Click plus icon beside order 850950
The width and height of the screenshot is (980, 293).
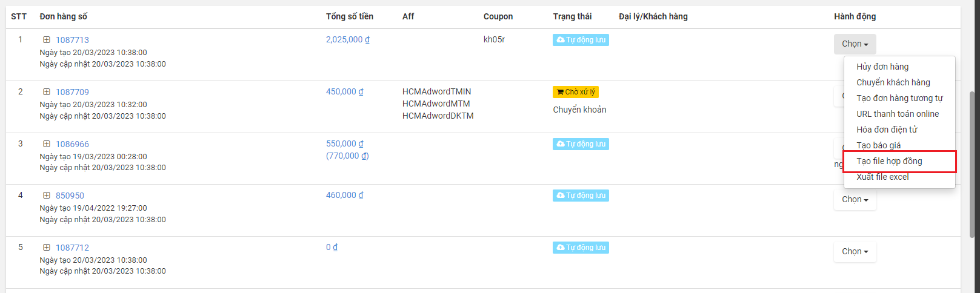coord(46,196)
